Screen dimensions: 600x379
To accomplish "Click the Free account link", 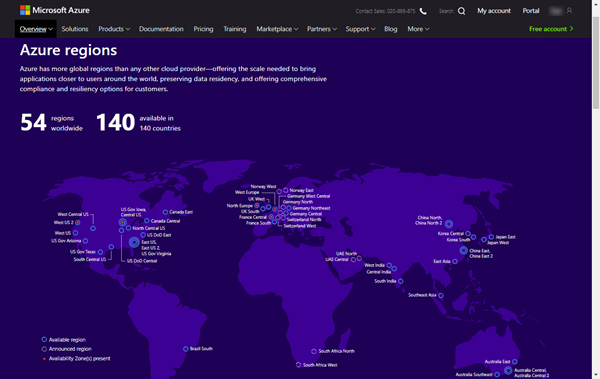I will pyautogui.click(x=551, y=29).
